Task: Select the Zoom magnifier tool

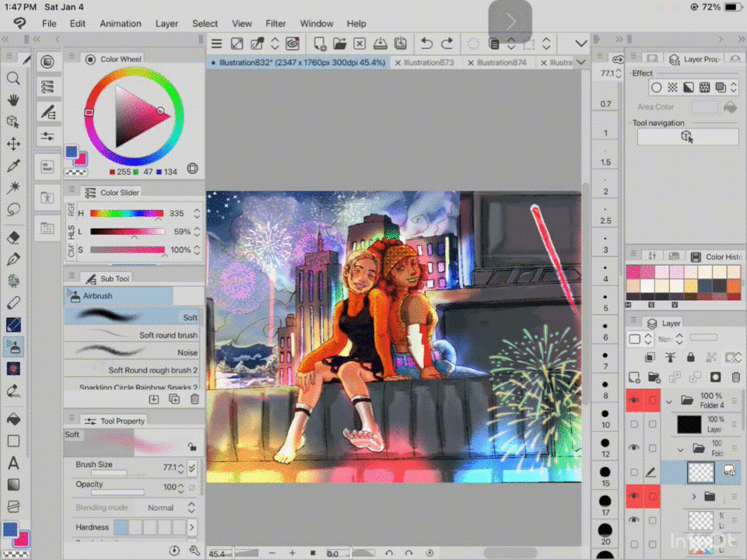Action: pos(13,78)
